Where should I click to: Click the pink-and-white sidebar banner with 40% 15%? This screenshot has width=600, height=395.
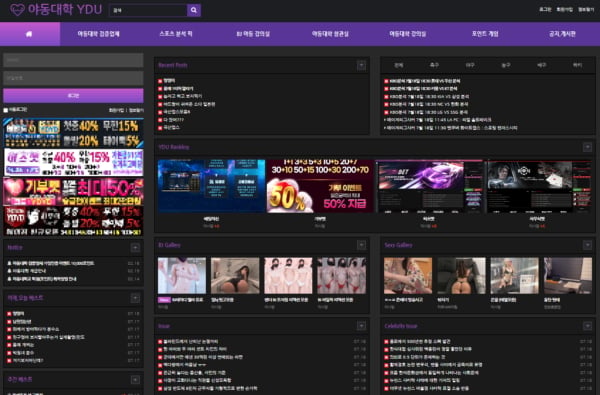click(x=73, y=162)
